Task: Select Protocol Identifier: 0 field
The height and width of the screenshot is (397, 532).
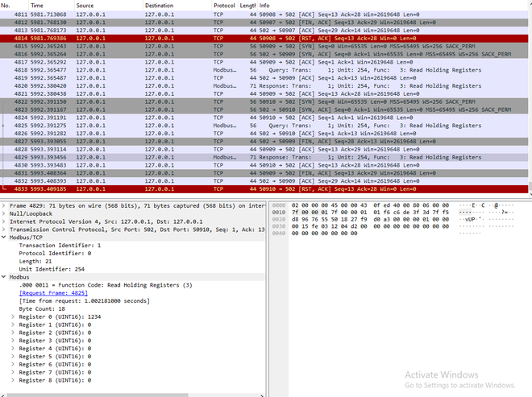Action: (x=55, y=253)
